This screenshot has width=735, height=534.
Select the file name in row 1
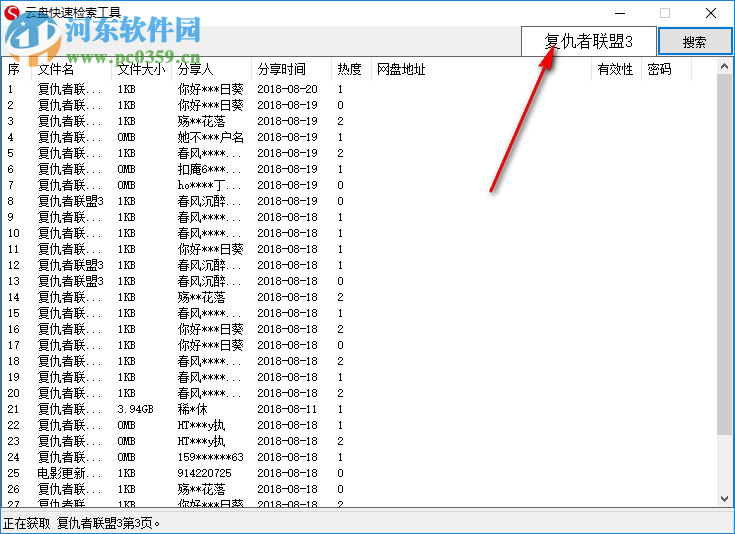click(69, 89)
